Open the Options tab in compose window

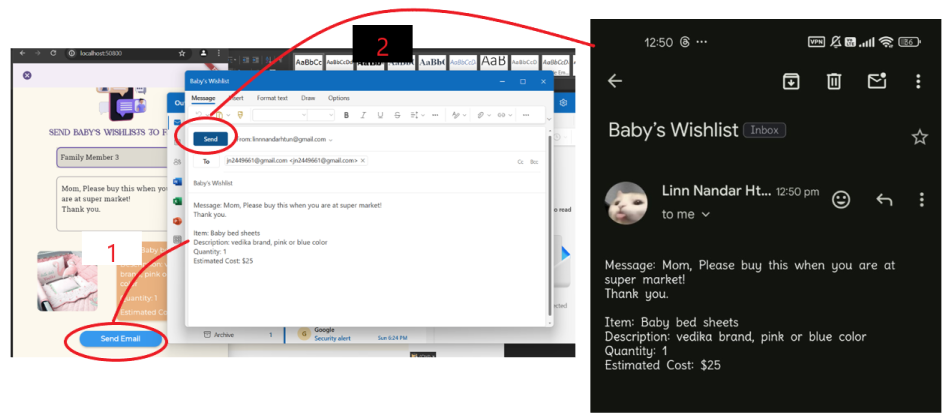(339, 98)
